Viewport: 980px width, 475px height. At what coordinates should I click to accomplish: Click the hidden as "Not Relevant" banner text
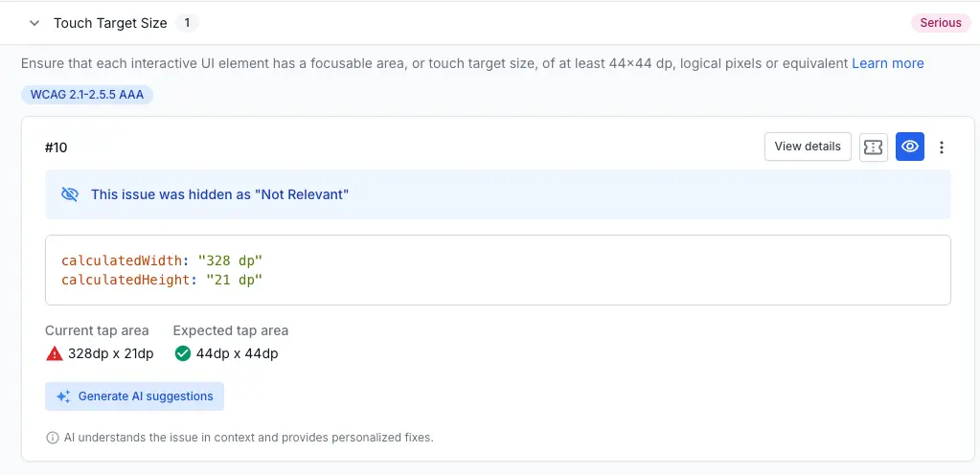(x=219, y=194)
